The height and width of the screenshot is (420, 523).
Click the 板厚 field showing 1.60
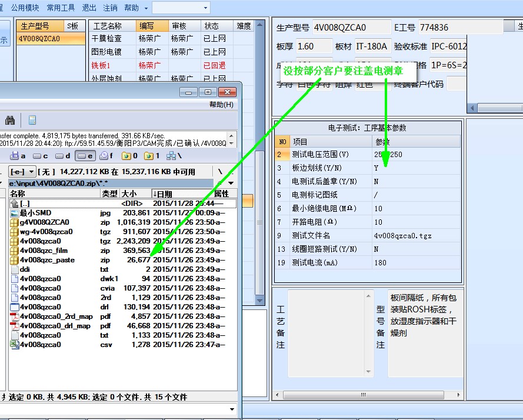coord(314,46)
